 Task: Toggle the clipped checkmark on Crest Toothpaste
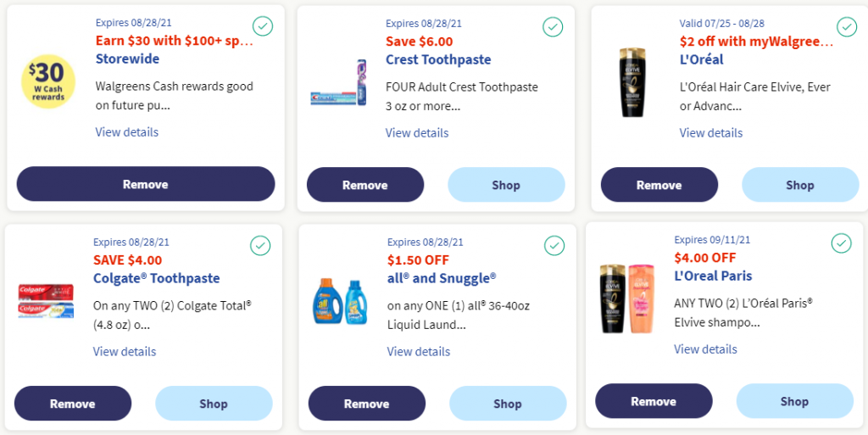pos(553,26)
